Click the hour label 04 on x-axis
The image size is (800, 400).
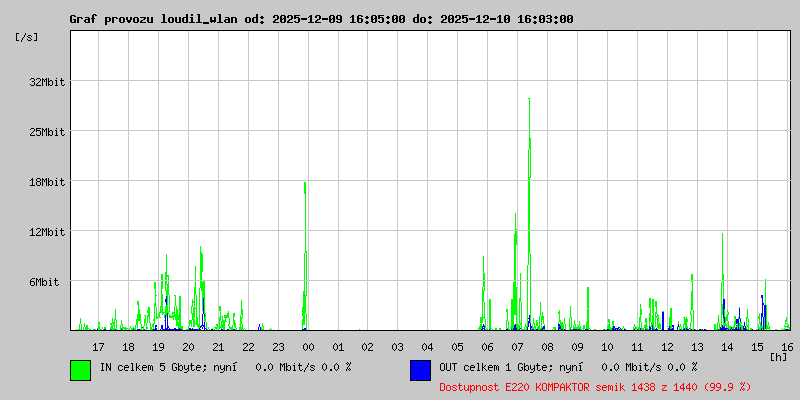tap(428, 347)
